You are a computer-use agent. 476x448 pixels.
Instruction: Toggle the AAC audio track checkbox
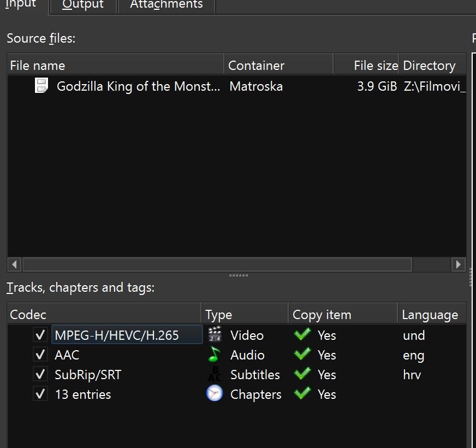pos(40,355)
